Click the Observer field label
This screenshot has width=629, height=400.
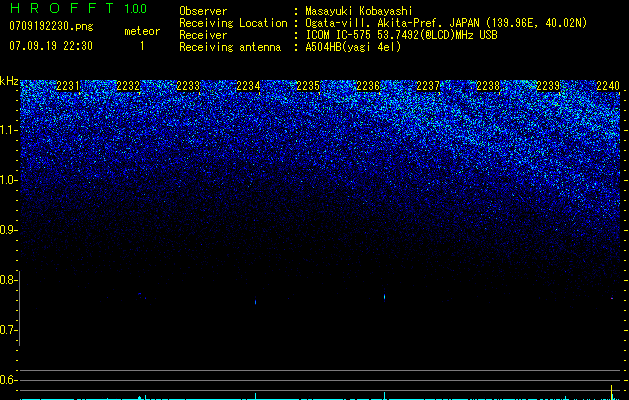tap(203, 11)
